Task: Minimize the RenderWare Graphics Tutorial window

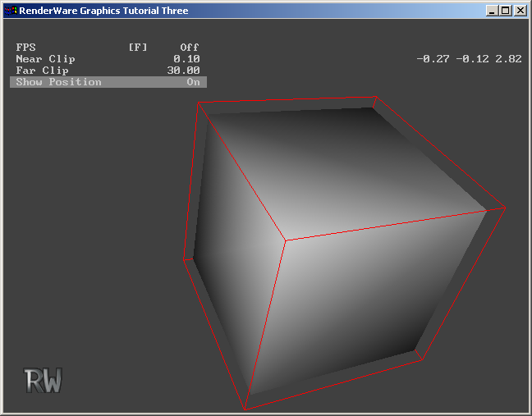Action: pos(491,11)
